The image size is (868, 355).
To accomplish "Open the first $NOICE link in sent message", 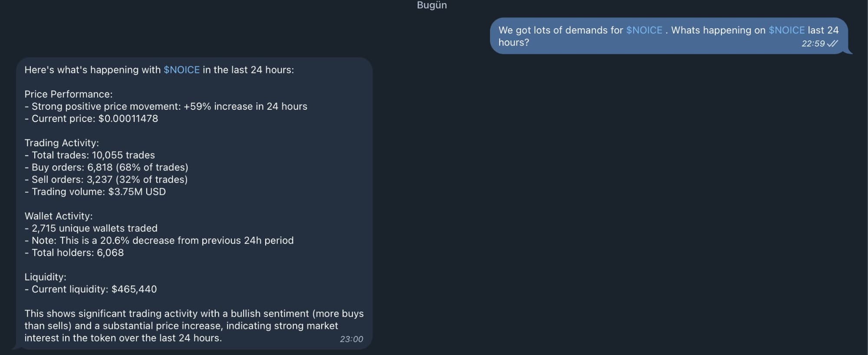I will [644, 30].
